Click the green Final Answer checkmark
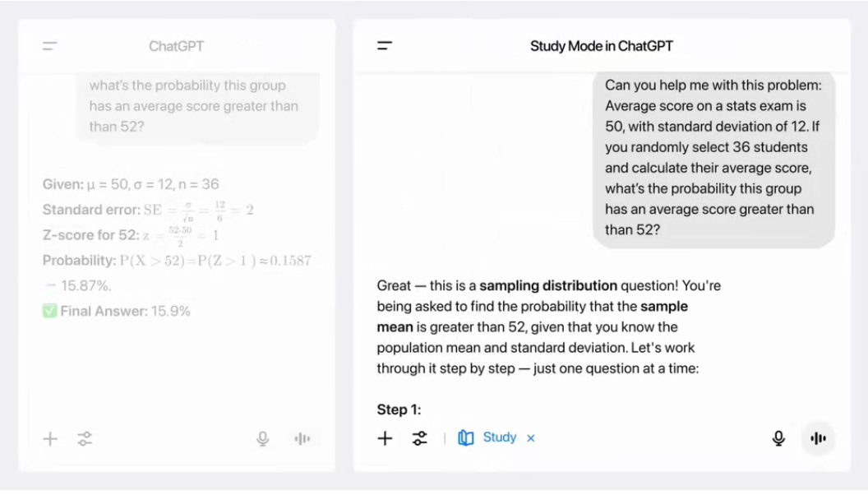This screenshot has height=495, width=868. coord(50,311)
